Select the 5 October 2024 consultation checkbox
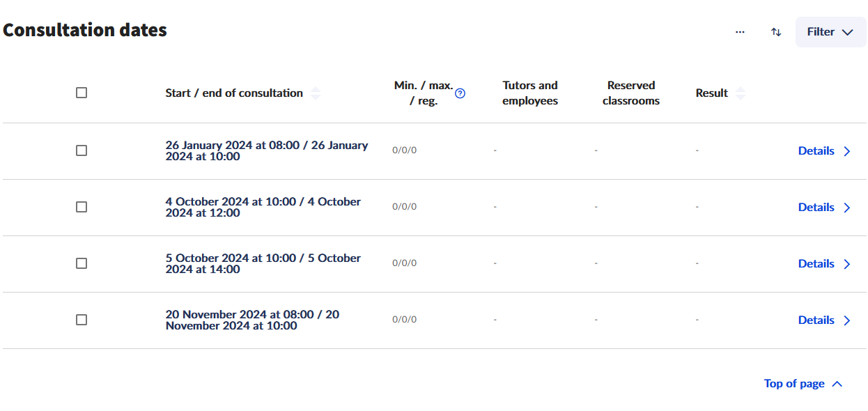This screenshot has width=868, height=411. [x=82, y=263]
